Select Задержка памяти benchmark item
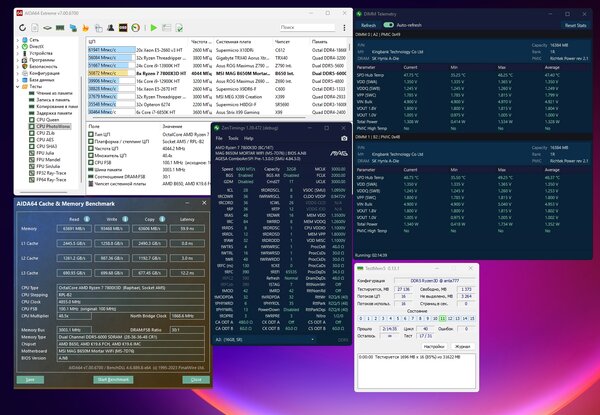Screen dimensions: 600x415 point(54,113)
